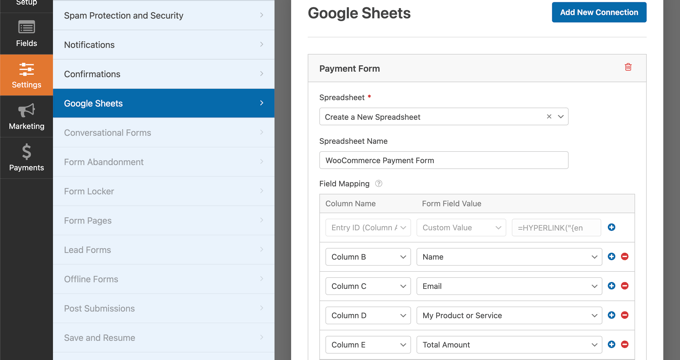Delete the Payment Form connection trash icon
The height and width of the screenshot is (360, 680).
point(628,67)
